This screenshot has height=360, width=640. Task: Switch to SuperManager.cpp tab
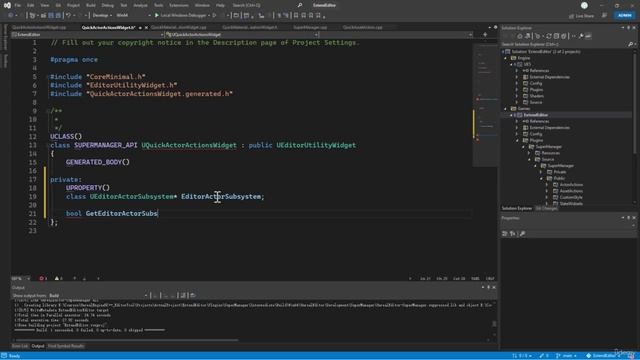click(310, 27)
